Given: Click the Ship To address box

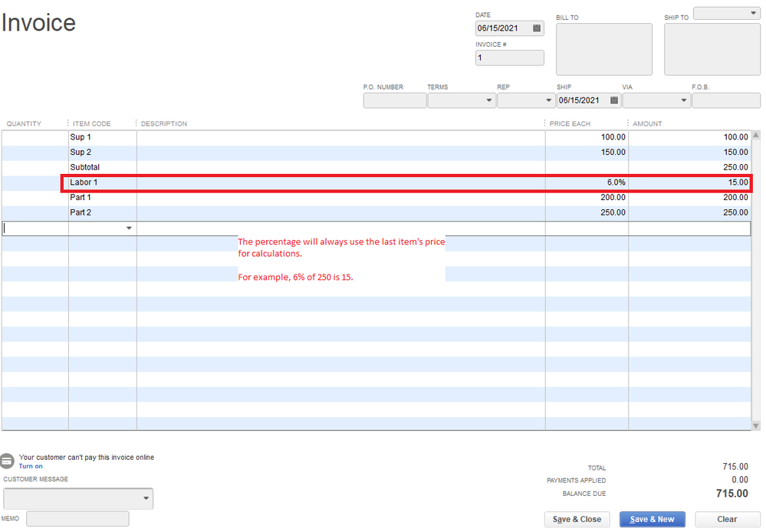Looking at the screenshot, I should click(x=712, y=49).
